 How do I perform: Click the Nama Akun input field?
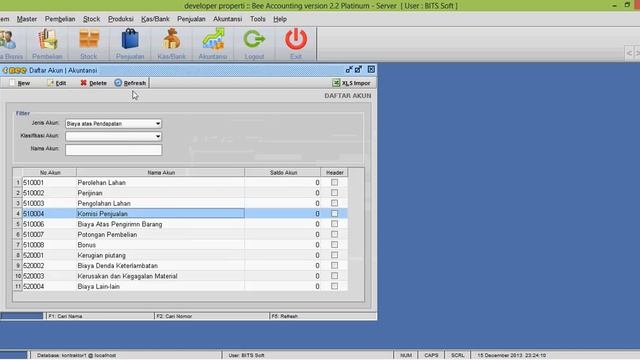(x=113, y=150)
